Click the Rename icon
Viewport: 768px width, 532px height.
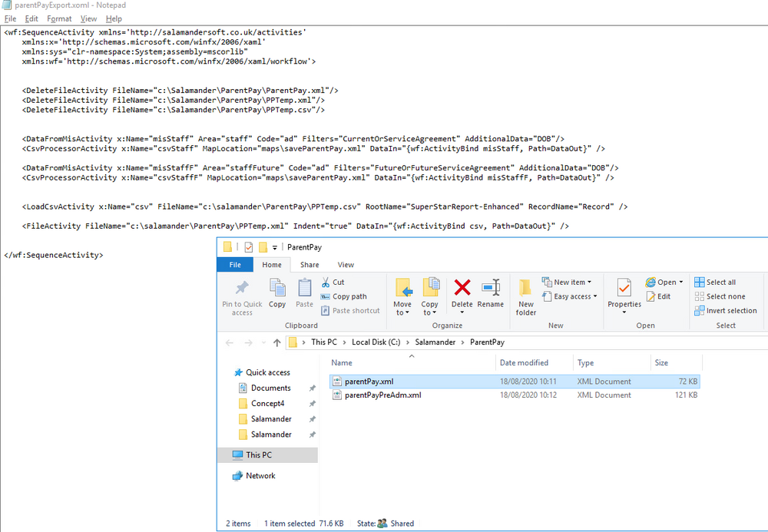tap(490, 288)
